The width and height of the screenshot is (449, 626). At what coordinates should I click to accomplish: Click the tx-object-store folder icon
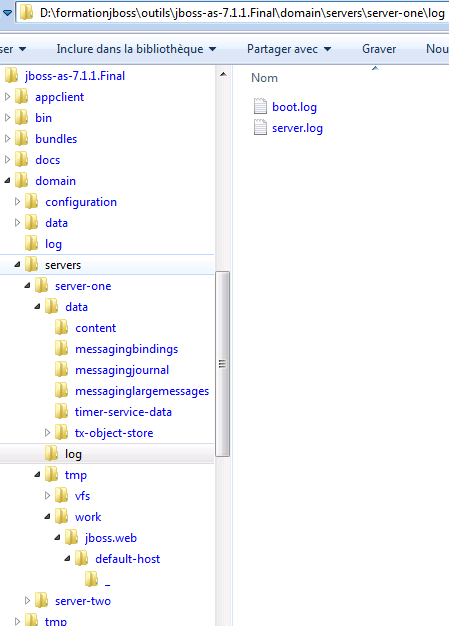[61, 433]
